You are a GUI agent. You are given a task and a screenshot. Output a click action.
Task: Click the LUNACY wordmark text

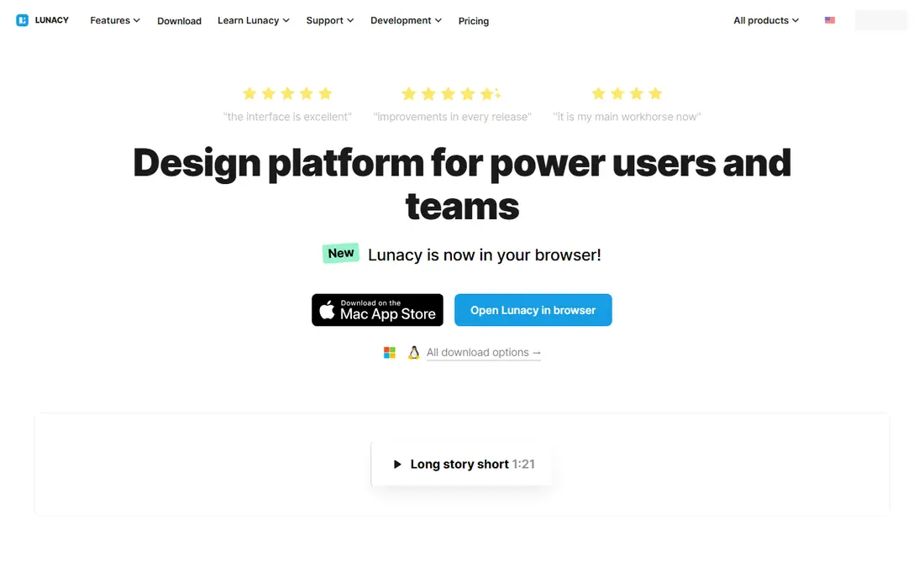[52, 20]
